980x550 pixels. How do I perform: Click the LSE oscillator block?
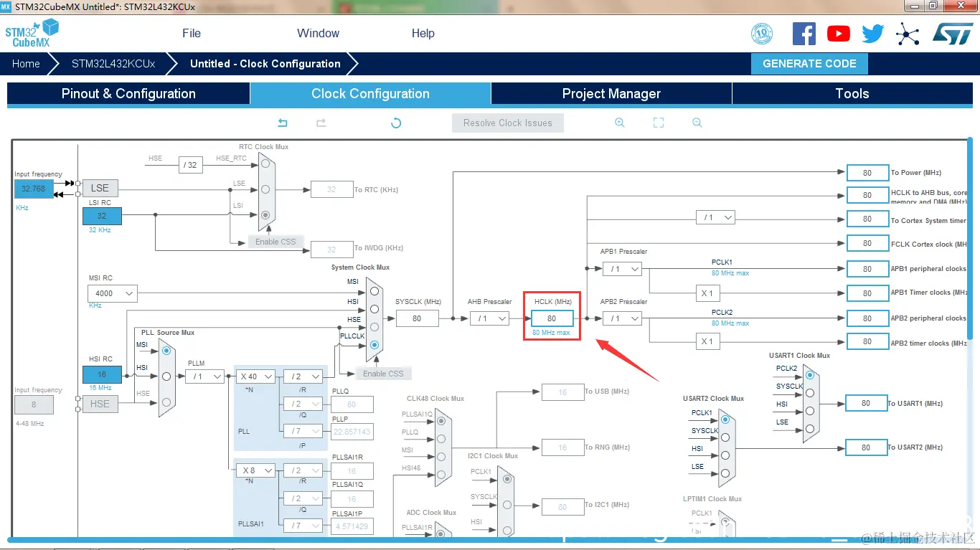click(x=100, y=189)
